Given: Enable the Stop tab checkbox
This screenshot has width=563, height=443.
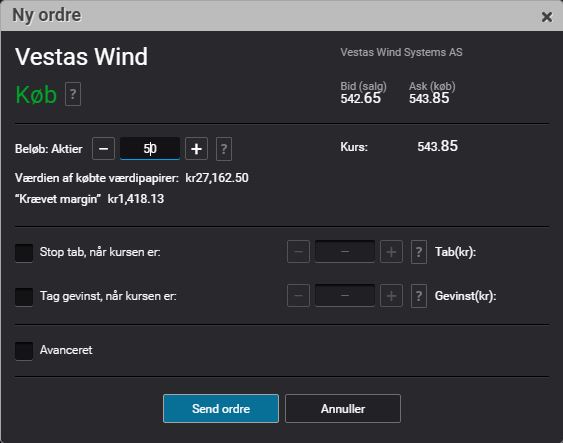Looking at the screenshot, I should pos(24,253).
